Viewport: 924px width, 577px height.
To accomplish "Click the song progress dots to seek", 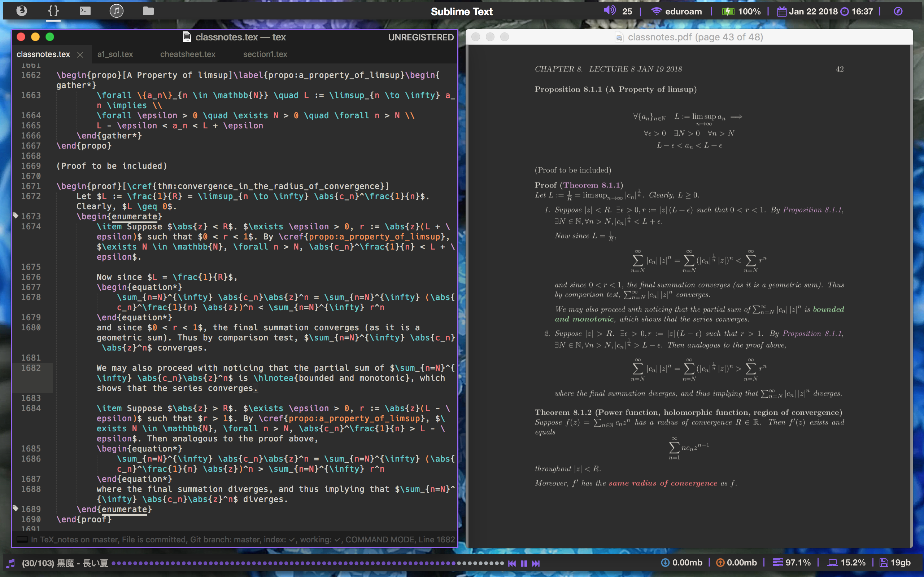I will (305, 563).
